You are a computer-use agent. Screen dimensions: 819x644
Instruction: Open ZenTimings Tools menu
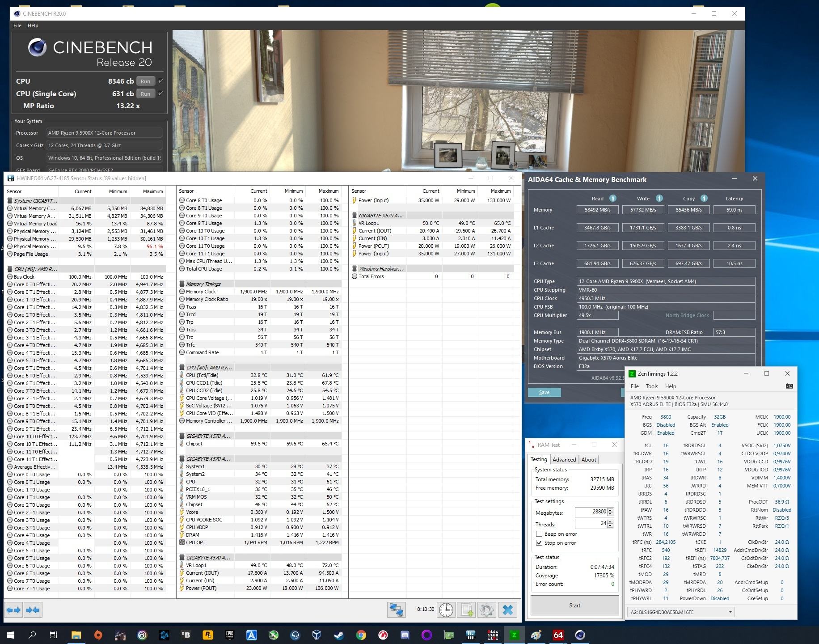coord(652,386)
